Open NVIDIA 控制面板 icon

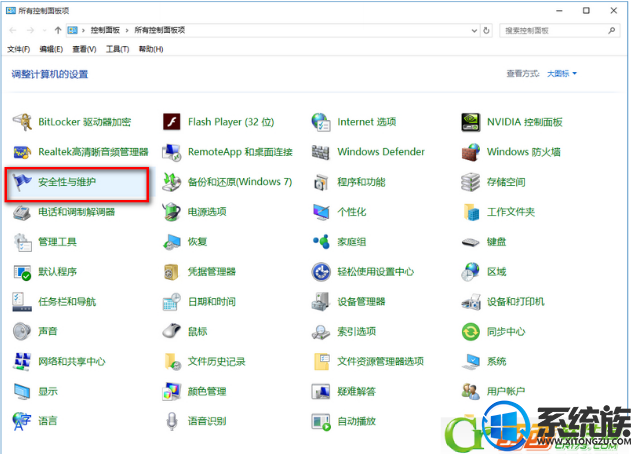click(x=470, y=122)
